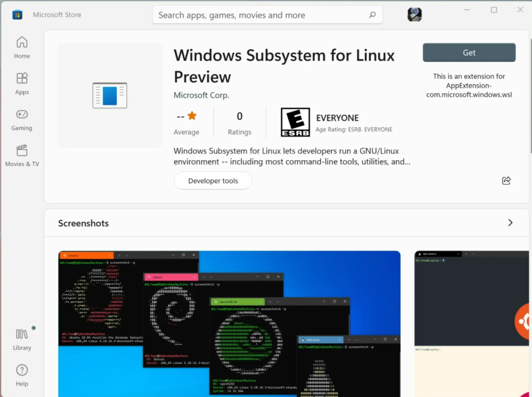Screen dimensions: 532x397
Task: Click the ESRB Everyone rating icon
Action: point(295,122)
